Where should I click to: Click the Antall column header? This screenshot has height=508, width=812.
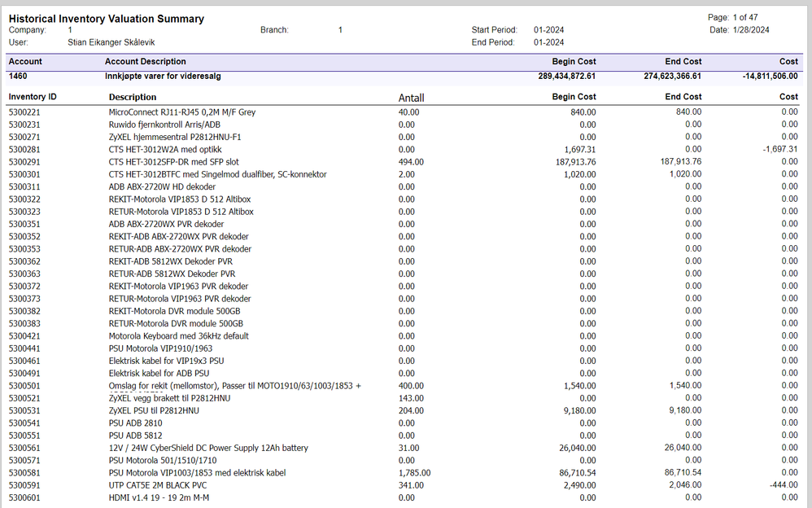click(411, 98)
